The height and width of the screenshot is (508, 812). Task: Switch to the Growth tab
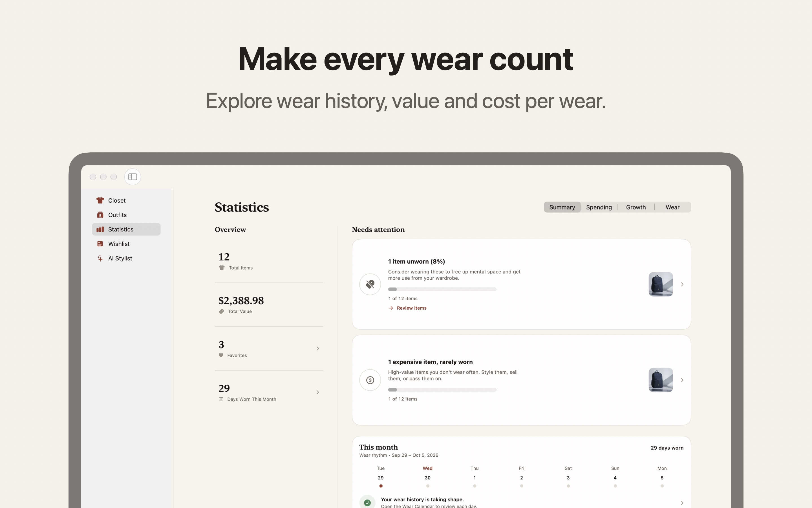click(636, 207)
